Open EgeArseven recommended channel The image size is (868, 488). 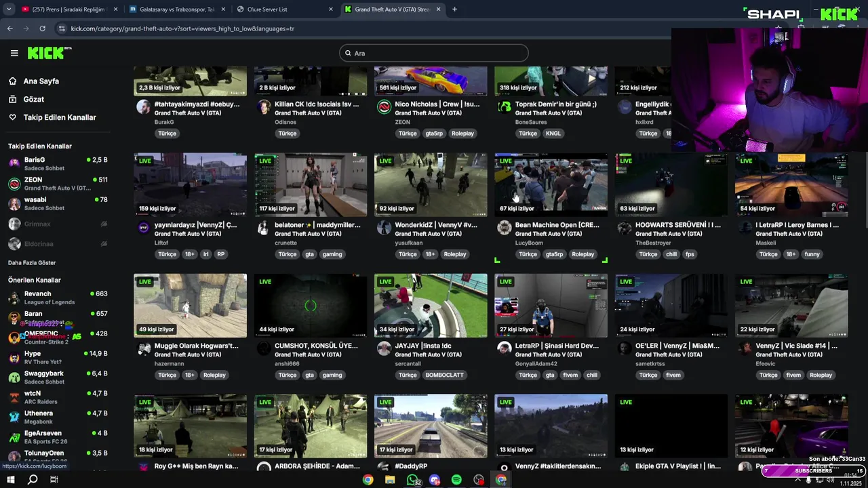click(58, 436)
